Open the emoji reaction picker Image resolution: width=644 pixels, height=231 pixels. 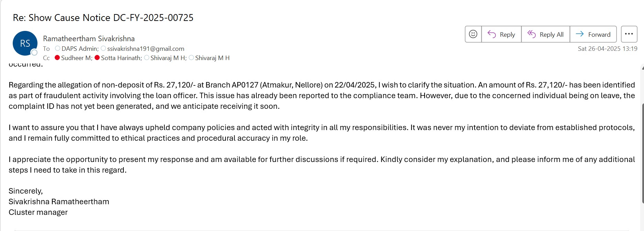tap(473, 34)
